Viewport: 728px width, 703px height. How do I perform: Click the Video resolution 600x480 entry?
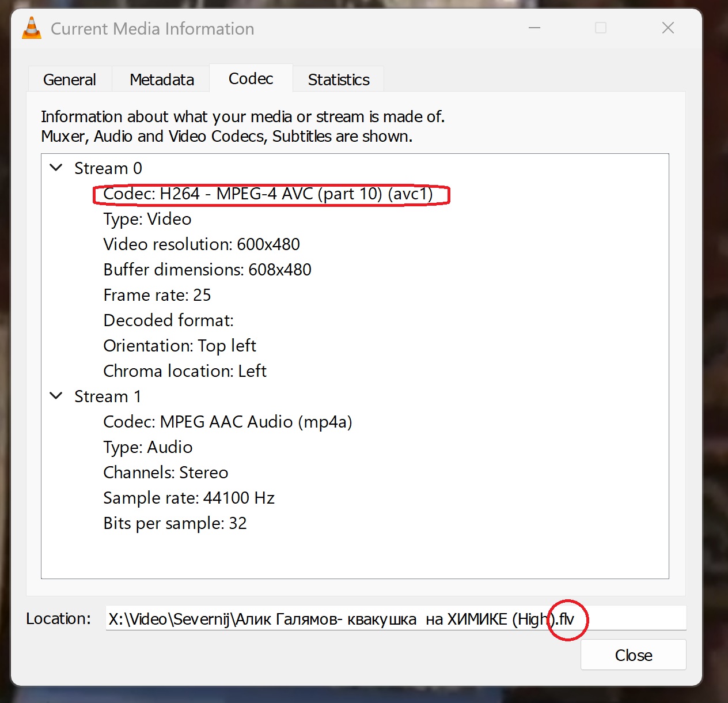[x=202, y=245]
